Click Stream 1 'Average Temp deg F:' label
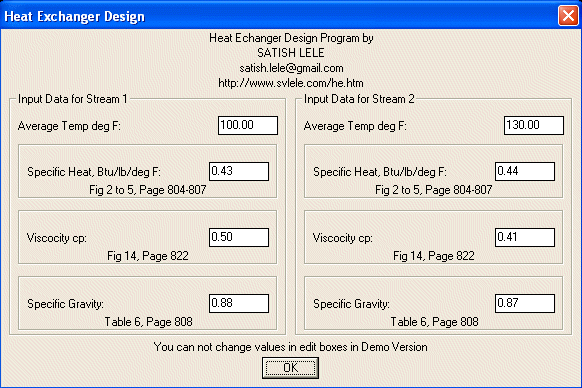This screenshot has width=582, height=388. [x=69, y=126]
